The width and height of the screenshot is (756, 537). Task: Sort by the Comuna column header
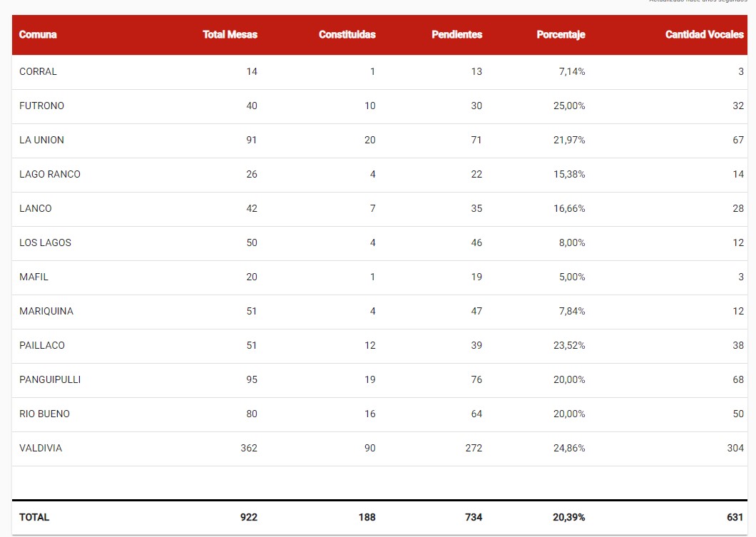pos(38,35)
